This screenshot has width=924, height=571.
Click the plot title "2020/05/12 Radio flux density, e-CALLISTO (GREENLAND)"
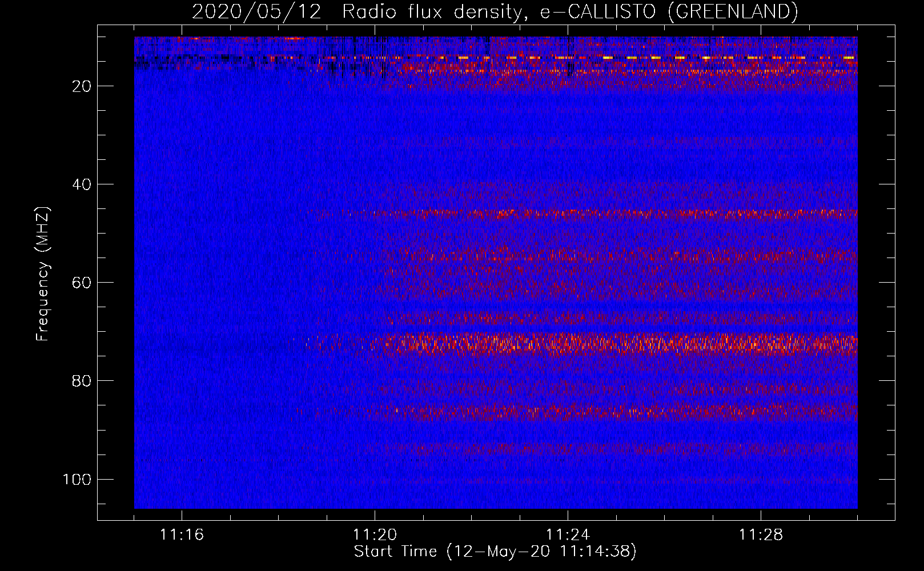coord(495,11)
